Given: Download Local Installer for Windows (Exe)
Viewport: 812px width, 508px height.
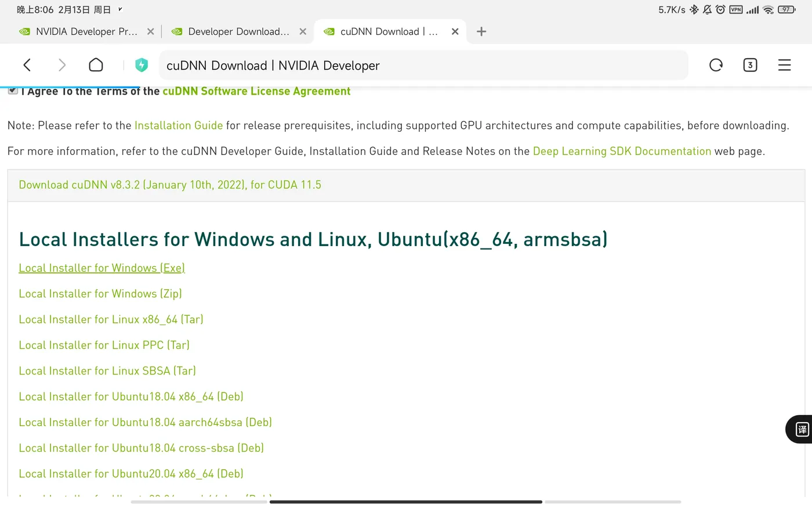Looking at the screenshot, I should click(101, 268).
